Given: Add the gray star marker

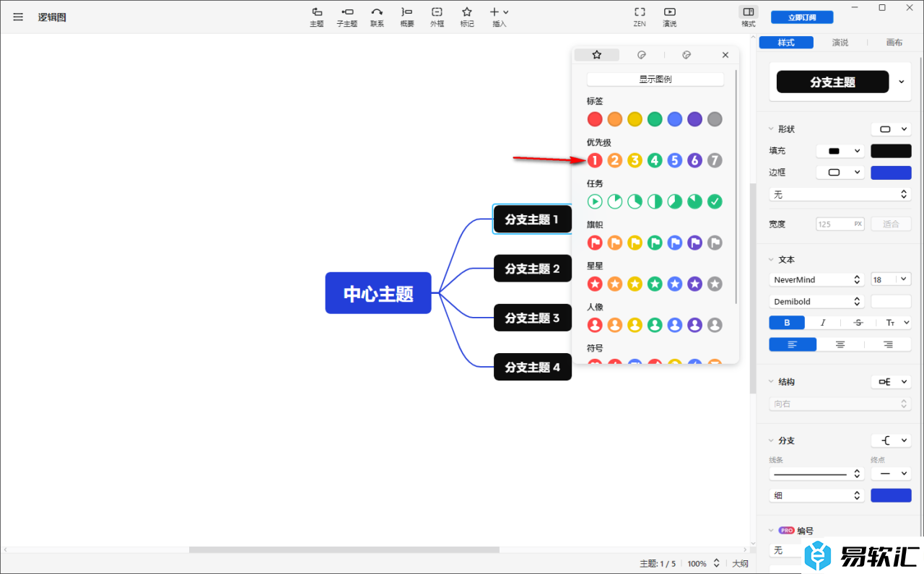Looking at the screenshot, I should [x=715, y=284].
